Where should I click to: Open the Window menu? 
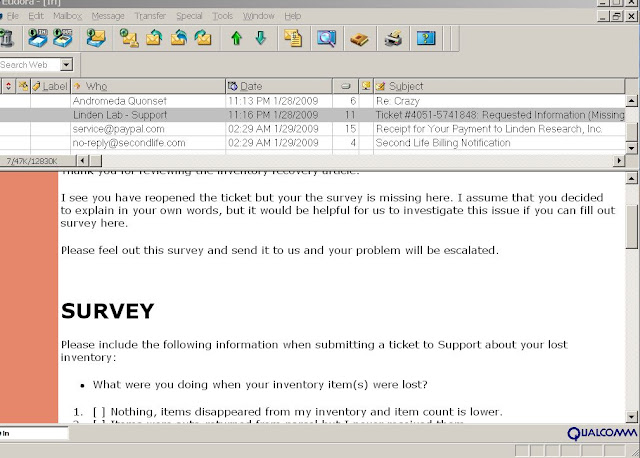[259, 16]
